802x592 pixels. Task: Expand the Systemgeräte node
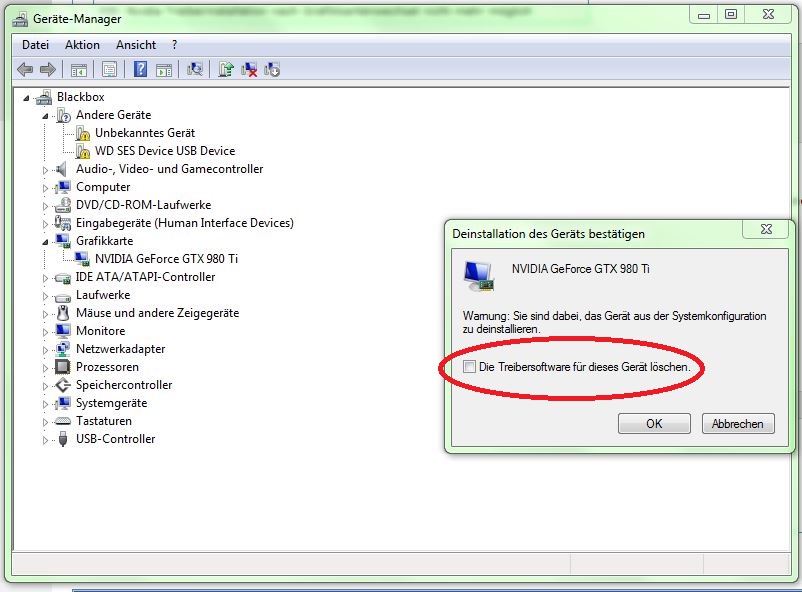coord(45,404)
